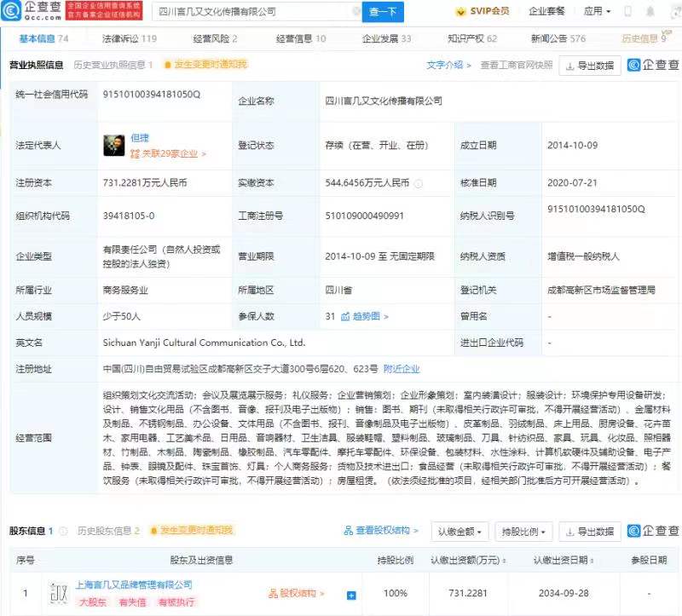Open the 历史信息 tab
Viewport: 682px width, 616px height.
coord(644,38)
